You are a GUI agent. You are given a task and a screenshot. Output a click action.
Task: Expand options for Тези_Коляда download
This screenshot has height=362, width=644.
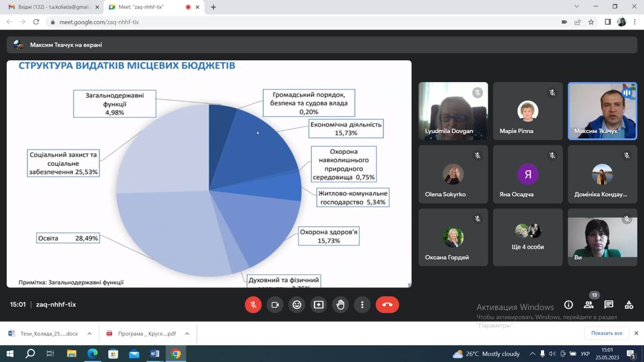(x=89, y=334)
